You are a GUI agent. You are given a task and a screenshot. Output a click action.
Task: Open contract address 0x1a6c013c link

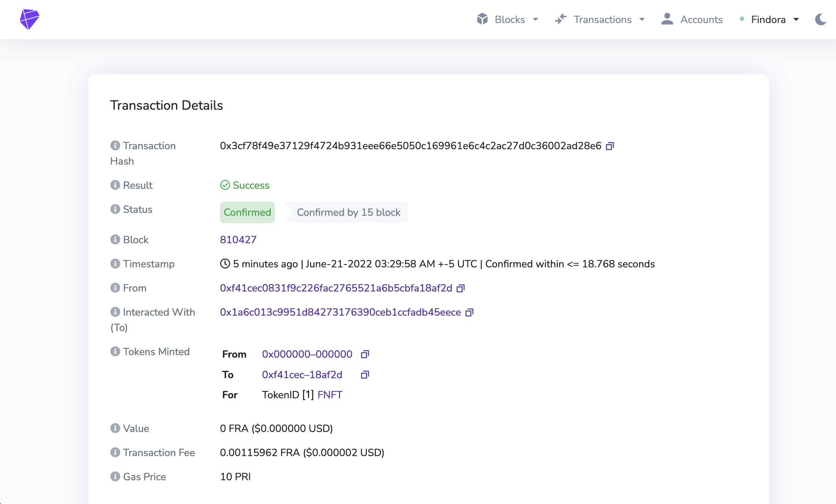340,312
